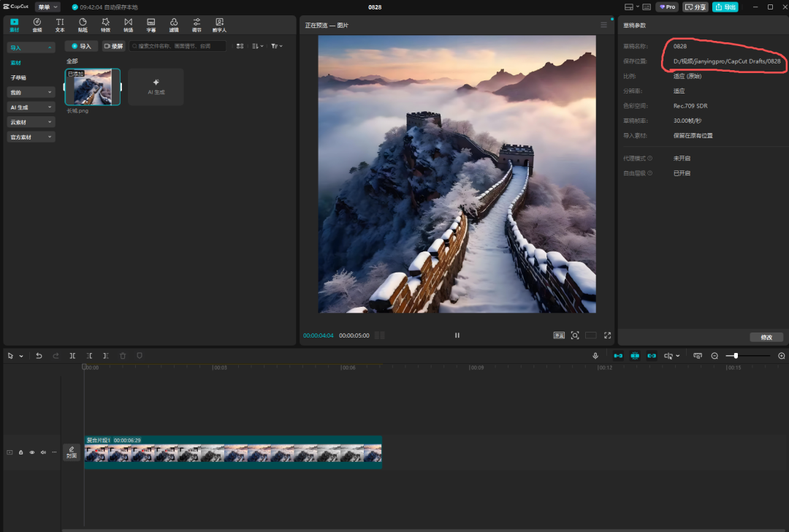Image resolution: width=789 pixels, height=532 pixels.
Task: Mute the track using the speaker icon
Action: click(x=43, y=452)
